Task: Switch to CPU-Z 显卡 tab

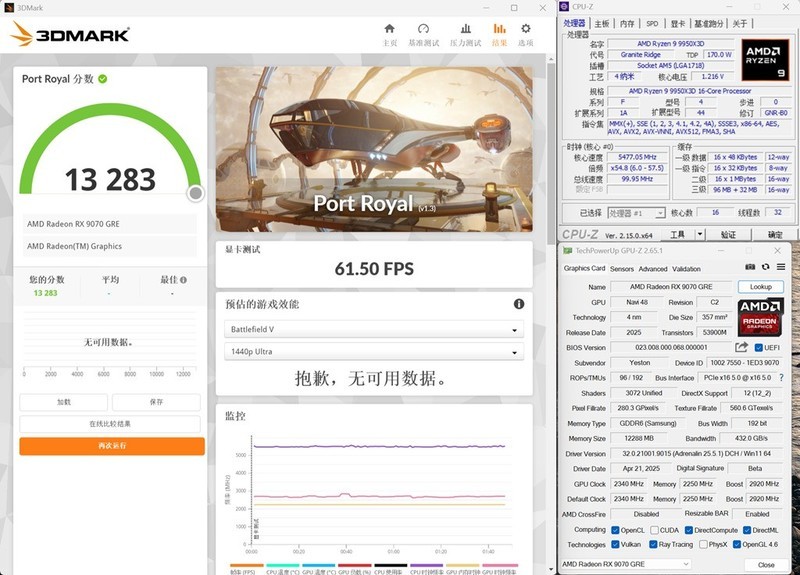Action: [x=678, y=23]
